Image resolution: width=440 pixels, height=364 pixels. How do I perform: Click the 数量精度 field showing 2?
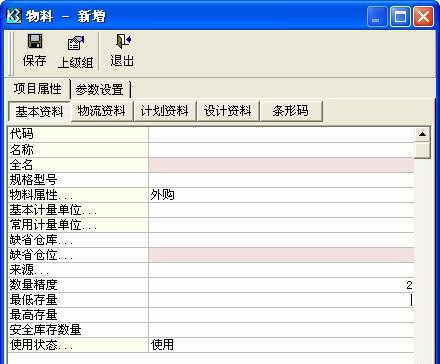[281, 285]
